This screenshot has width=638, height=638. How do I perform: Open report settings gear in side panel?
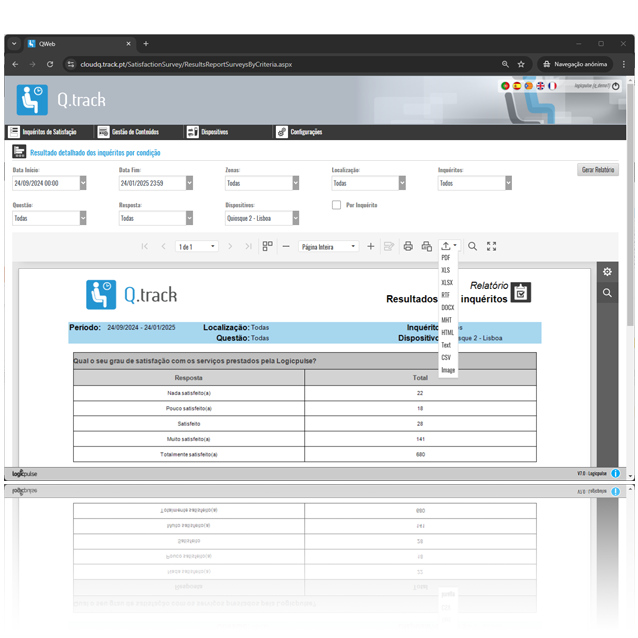(x=607, y=272)
